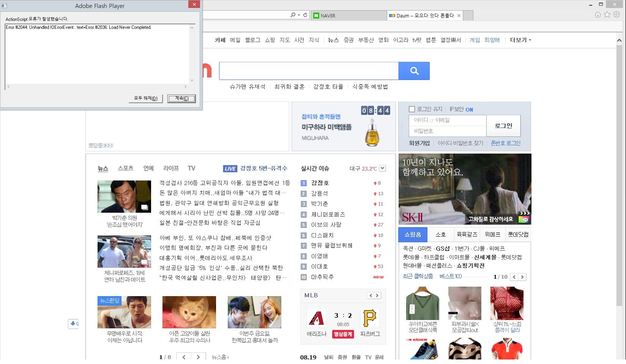The image size is (626, 364).
Task: Click the page scrollbar up arrow
Action: (x=619, y=40)
